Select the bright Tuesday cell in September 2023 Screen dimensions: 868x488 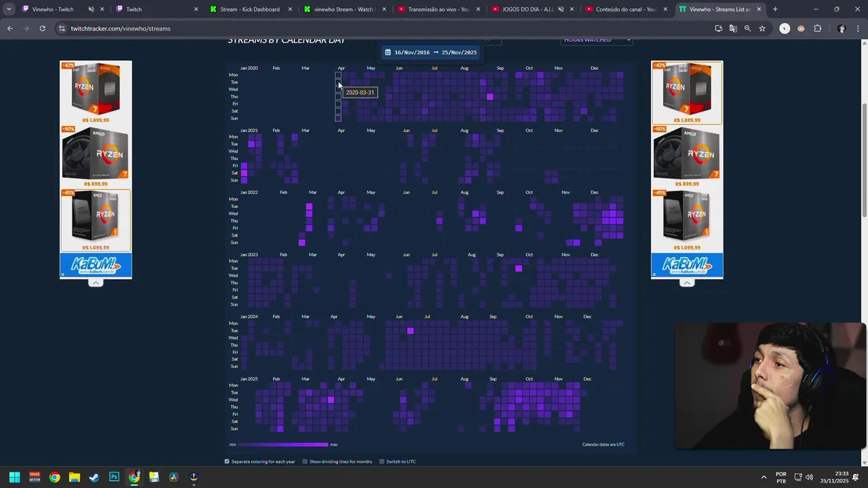click(x=519, y=268)
